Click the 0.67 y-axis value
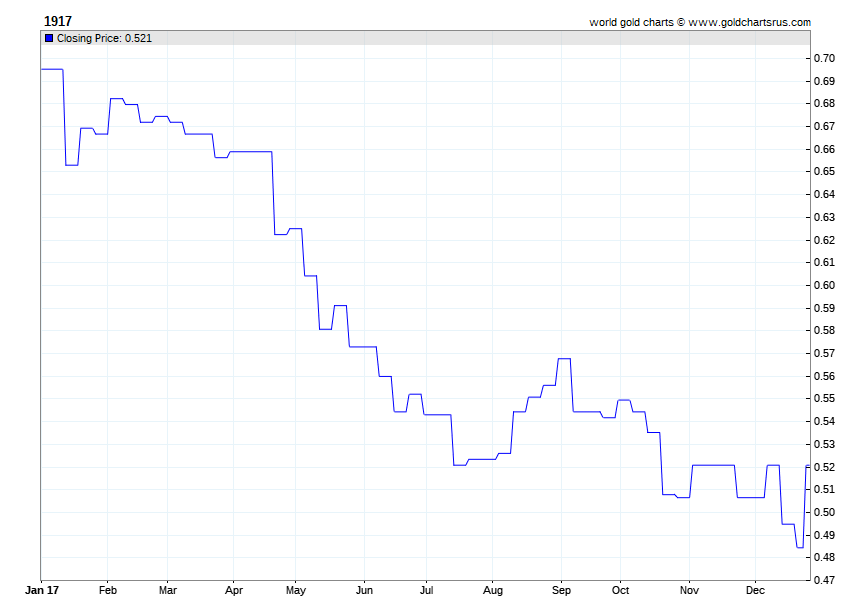Screen dimensions: 850x616 tap(825, 126)
